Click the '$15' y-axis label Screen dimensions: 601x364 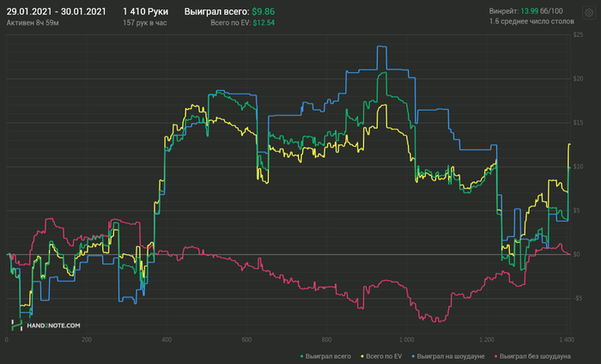[578, 123]
